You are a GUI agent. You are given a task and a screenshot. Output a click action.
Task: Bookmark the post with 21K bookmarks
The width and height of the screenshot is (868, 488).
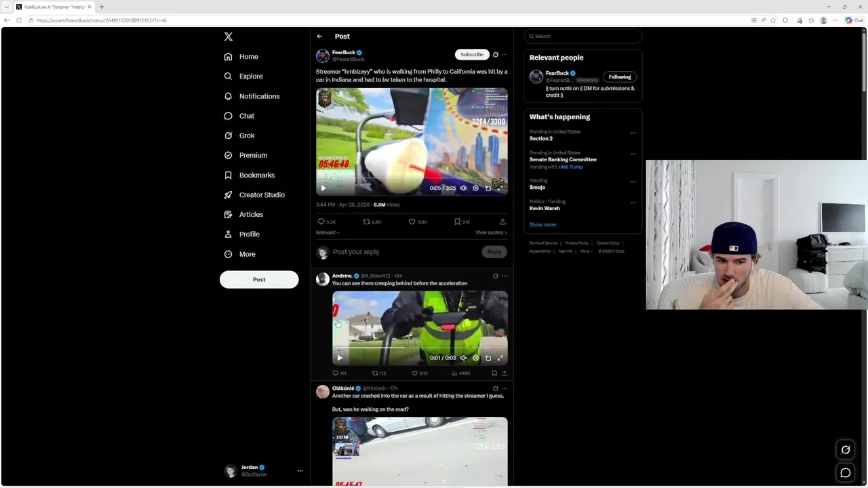pyautogui.click(x=457, y=222)
